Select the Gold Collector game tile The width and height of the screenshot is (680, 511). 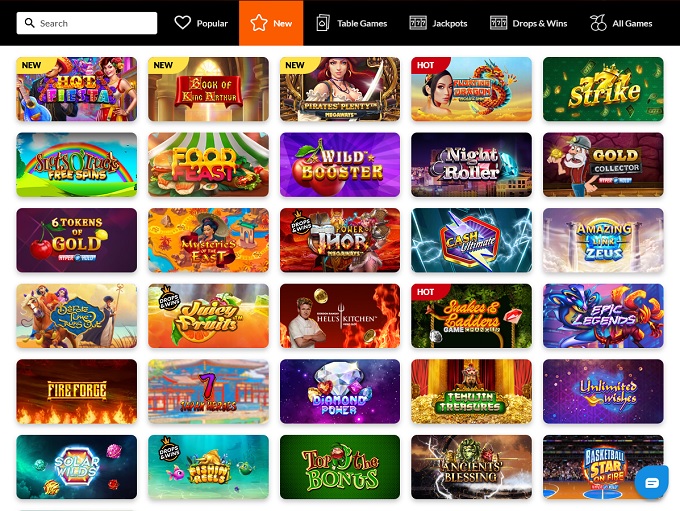click(603, 164)
